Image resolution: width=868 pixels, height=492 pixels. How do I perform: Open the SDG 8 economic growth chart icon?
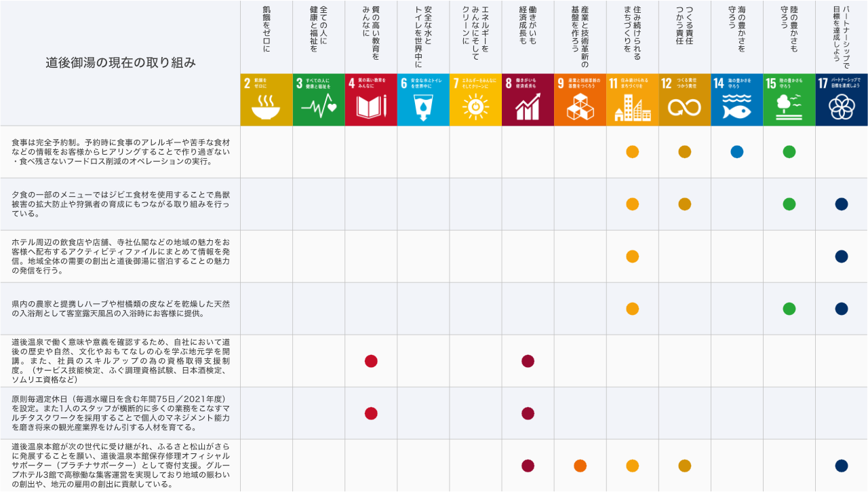528,100
